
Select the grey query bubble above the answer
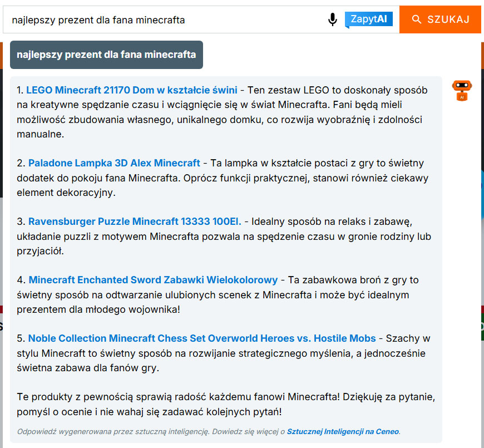point(106,55)
